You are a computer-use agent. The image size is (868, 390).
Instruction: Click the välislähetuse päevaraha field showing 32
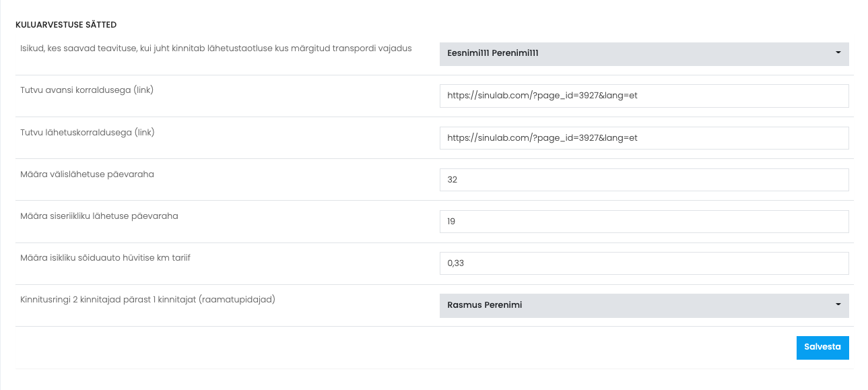point(644,180)
